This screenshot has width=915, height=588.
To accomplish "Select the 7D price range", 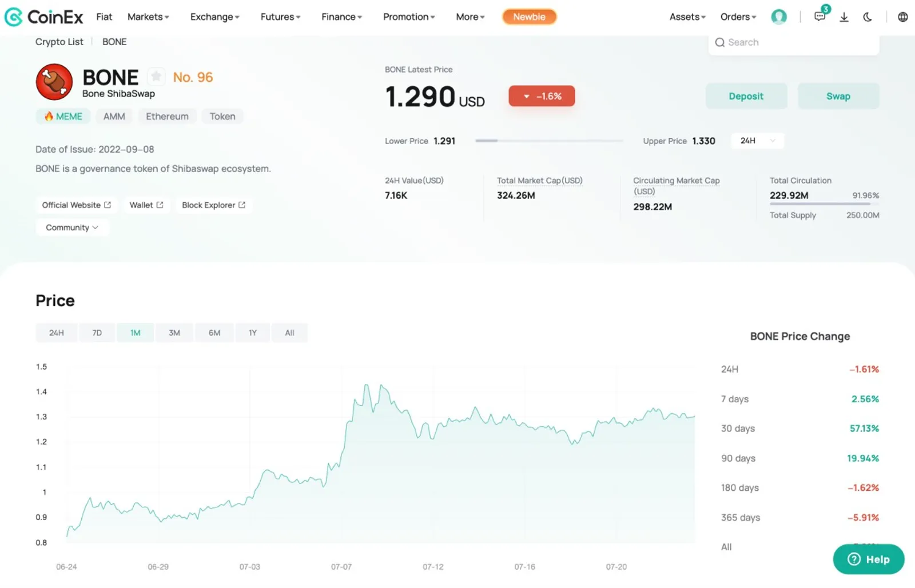I will (97, 333).
